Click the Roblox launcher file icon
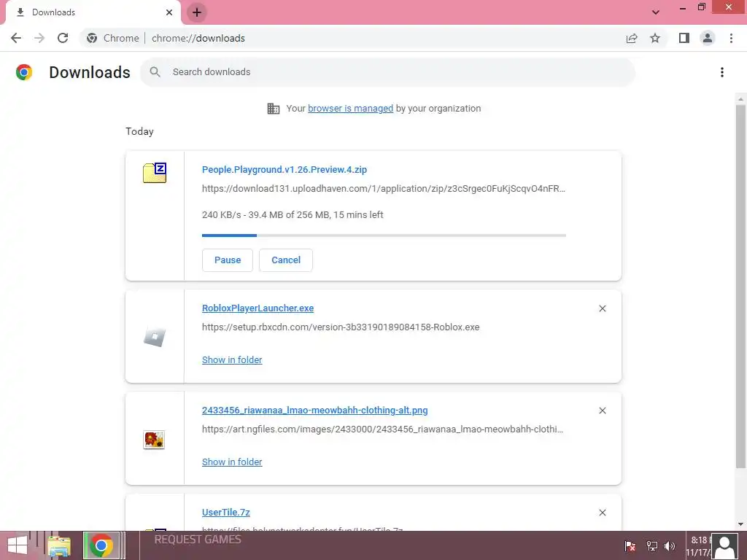The height and width of the screenshot is (560, 747). (155, 337)
